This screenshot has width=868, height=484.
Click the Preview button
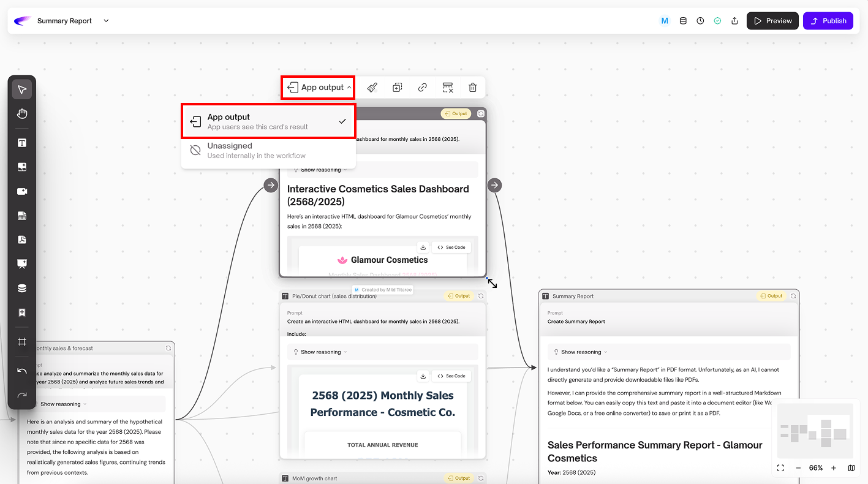[x=772, y=21]
